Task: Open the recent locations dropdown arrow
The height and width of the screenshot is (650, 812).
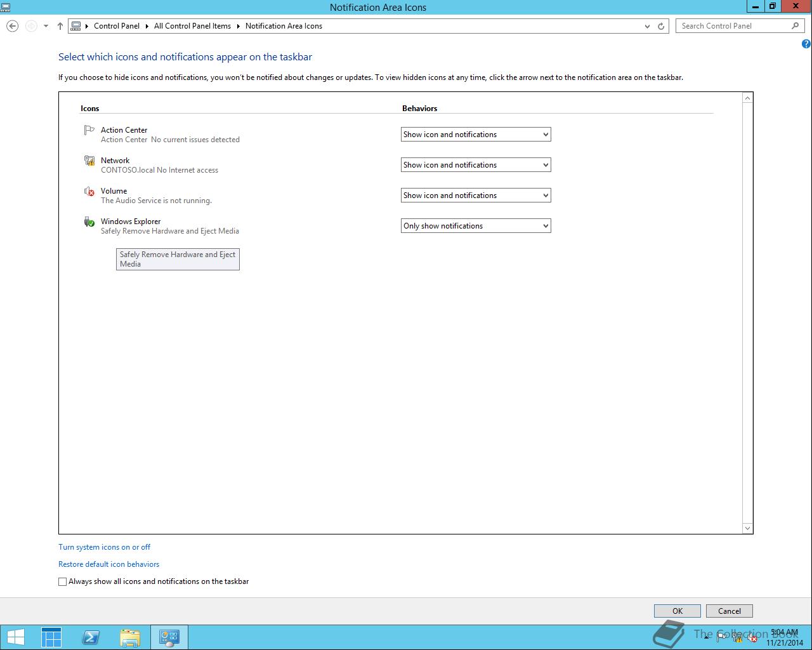Action: [46, 26]
